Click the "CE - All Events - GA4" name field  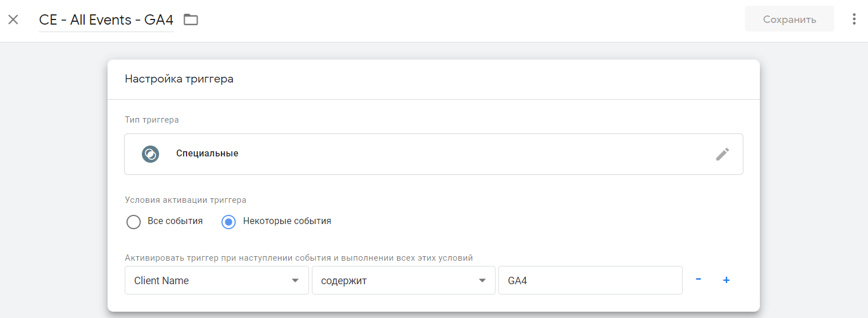point(106,19)
